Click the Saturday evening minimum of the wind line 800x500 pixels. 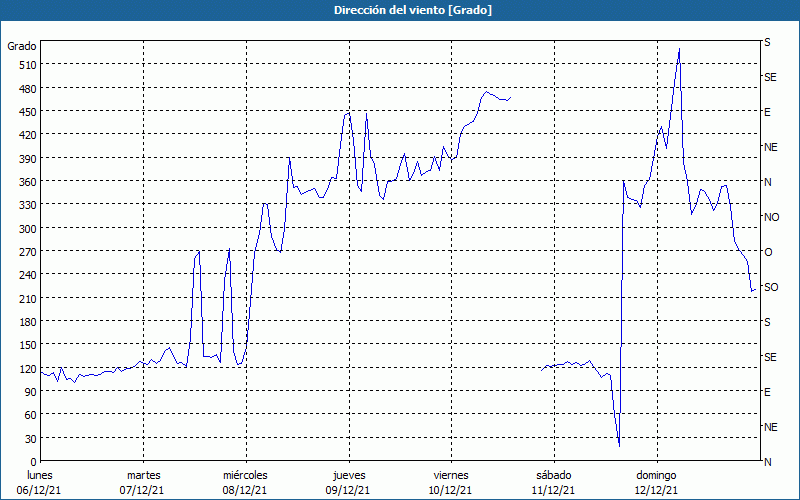click(619, 445)
